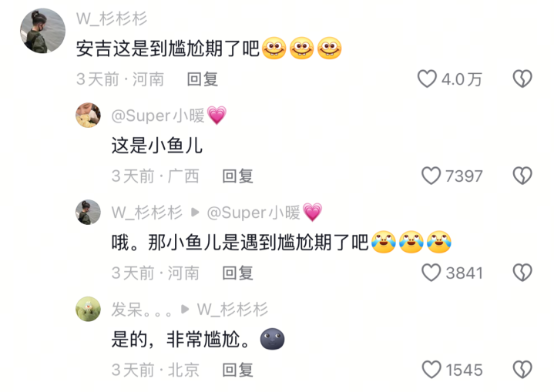Reply to W_杉杉杉's second comment from 河南
This screenshot has height=392, width=554.
click(x=237, y=273)
